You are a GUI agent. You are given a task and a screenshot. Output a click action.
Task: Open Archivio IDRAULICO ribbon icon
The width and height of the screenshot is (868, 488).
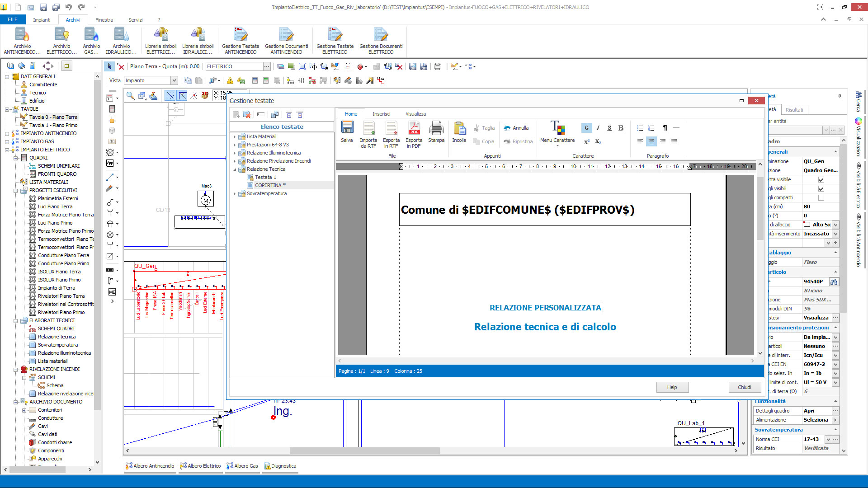[x=121, y=40]
